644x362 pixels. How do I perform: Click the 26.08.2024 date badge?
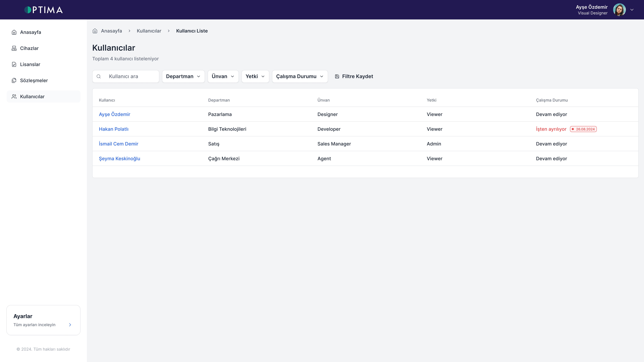(x=583, y=129)
